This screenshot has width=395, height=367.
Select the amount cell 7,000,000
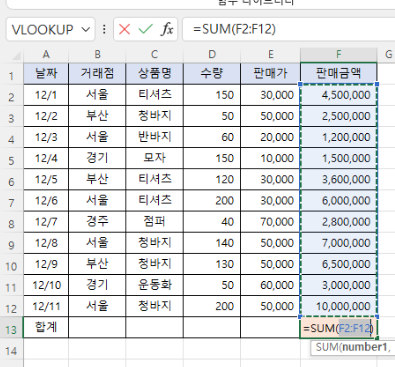click(339, 243)
